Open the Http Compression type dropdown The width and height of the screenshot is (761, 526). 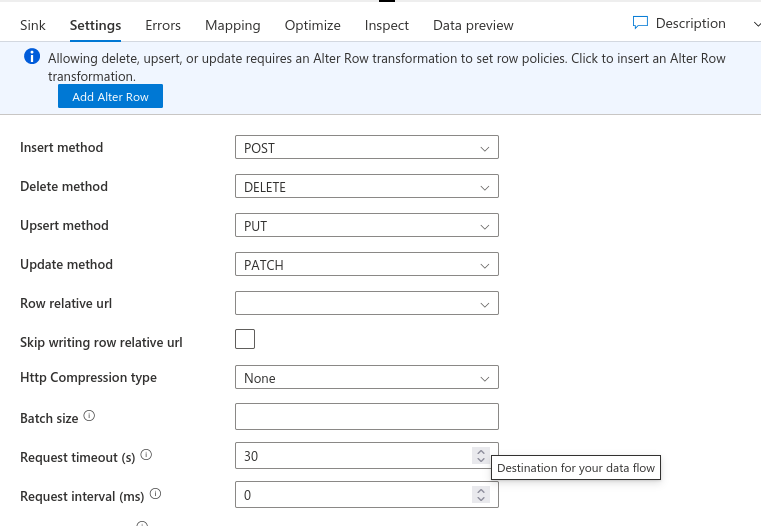[367, 378]
